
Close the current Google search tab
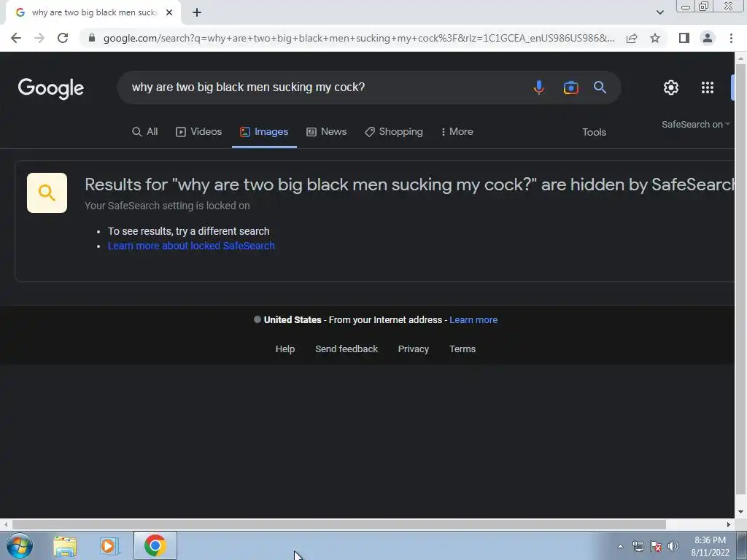[169, 13]
